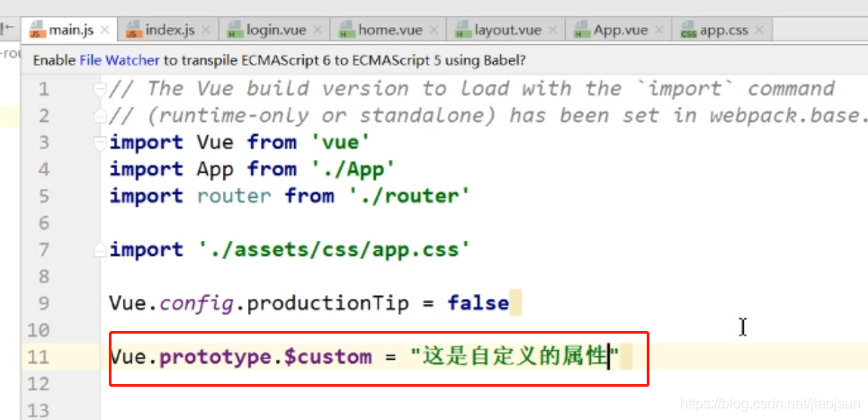Place cursor on 'vue' string in line 3

pos(339,143)
